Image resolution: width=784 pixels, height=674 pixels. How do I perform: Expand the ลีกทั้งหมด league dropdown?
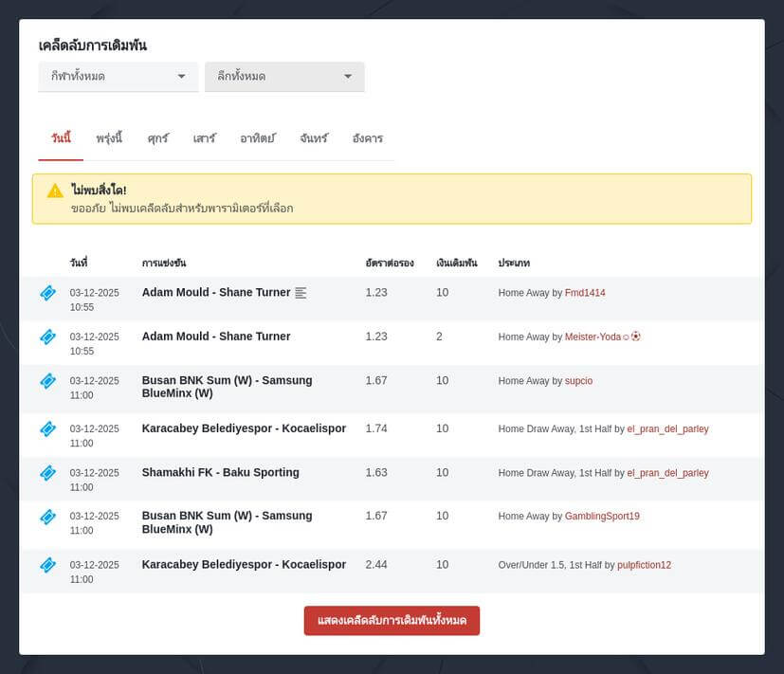coord(284,77)
